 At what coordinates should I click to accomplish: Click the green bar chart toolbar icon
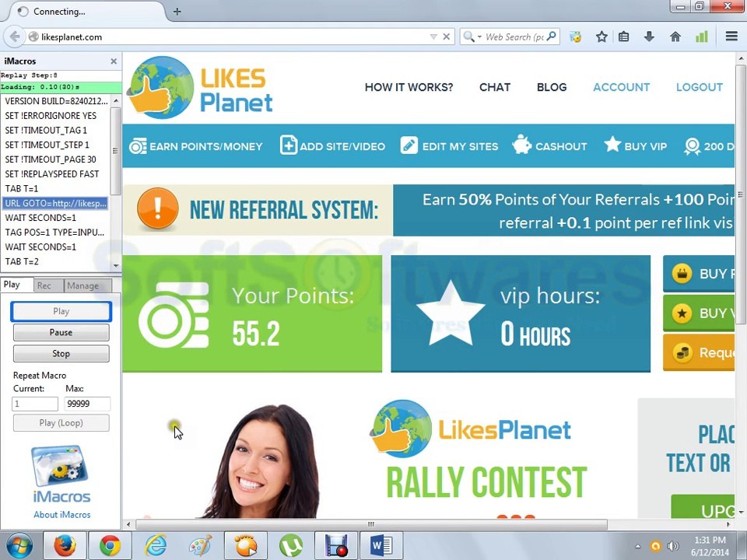(x=702, y=37)
